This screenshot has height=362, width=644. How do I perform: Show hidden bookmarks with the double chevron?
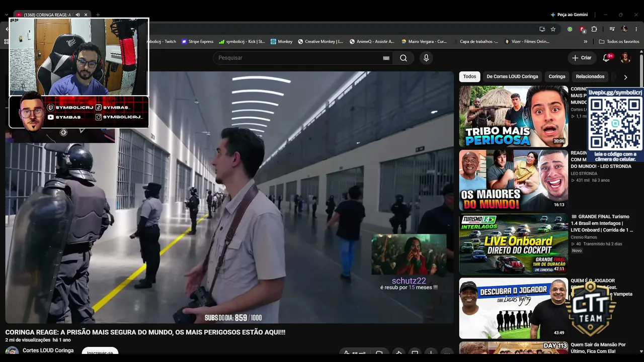[x=586, y=42]
